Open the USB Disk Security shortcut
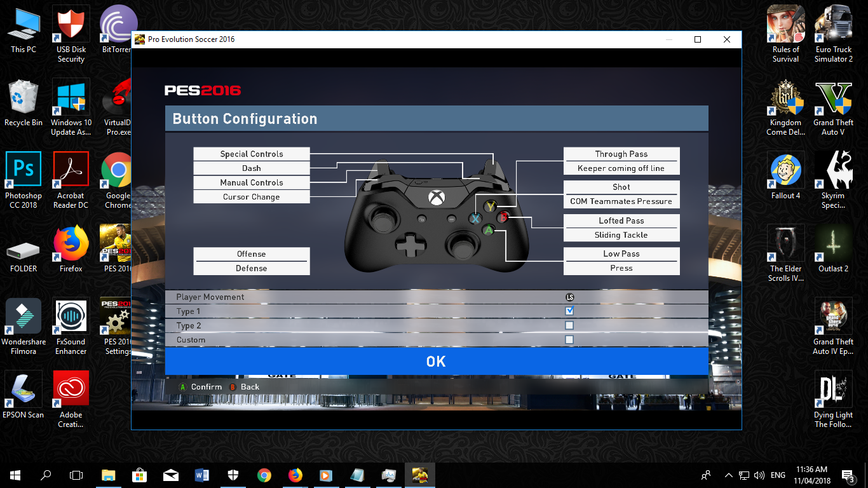The image size is (868, 488). point(71,34)
